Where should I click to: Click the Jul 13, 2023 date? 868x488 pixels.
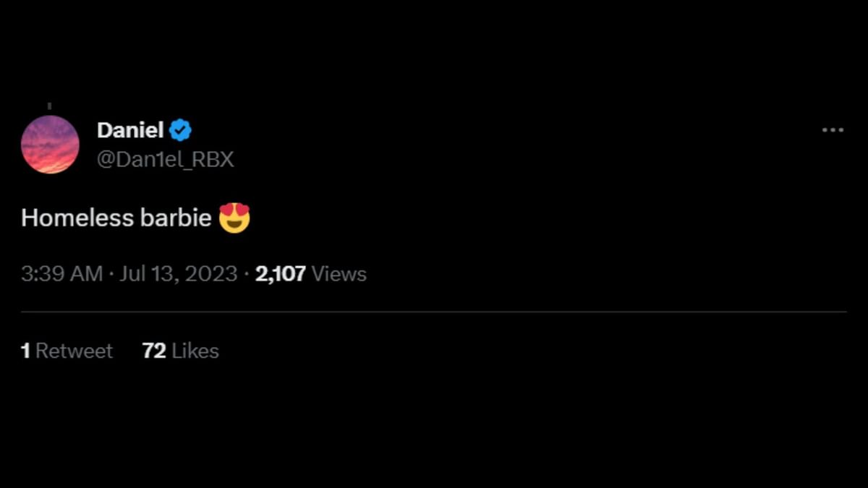click(x=179, y=274)
